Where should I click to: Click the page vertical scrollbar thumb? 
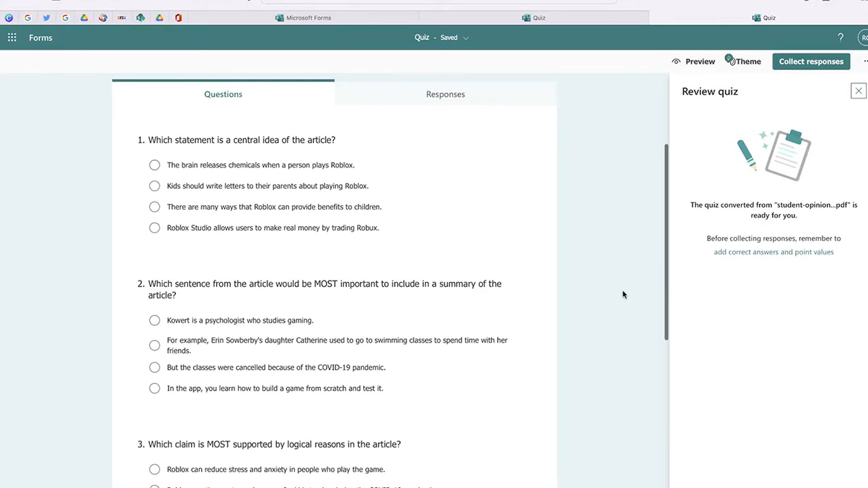click(x=666, y=242)
